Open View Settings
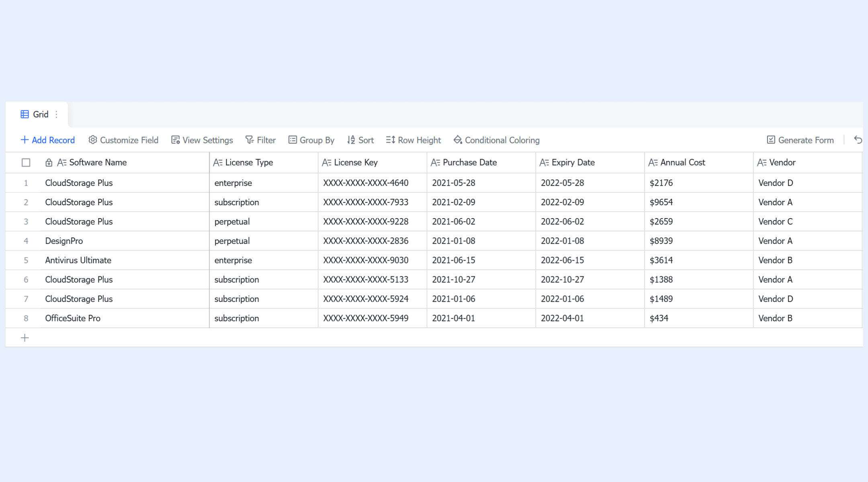The image size is (868, 482). tap(202, 140)
